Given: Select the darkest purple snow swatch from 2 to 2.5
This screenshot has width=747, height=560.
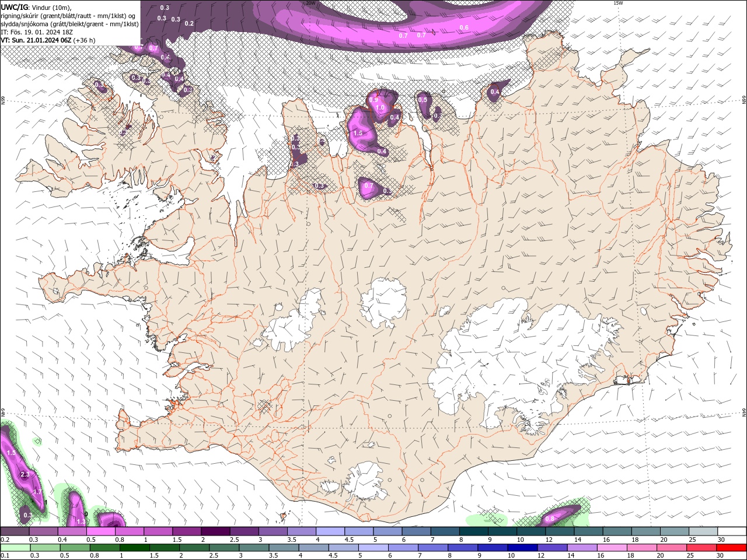Looking at the screenshot, I should point(215,531).
